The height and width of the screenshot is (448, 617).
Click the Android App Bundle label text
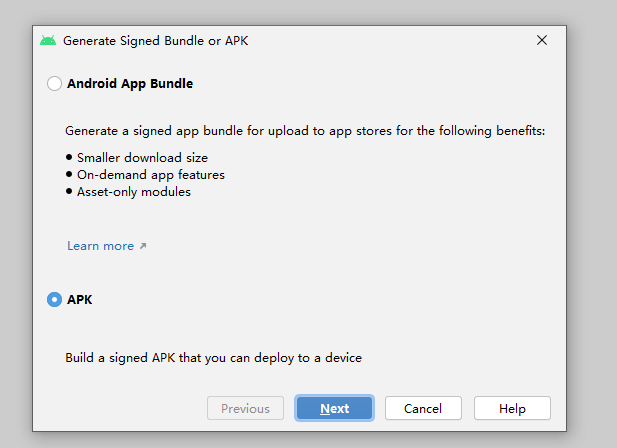[x=130, y=84]
